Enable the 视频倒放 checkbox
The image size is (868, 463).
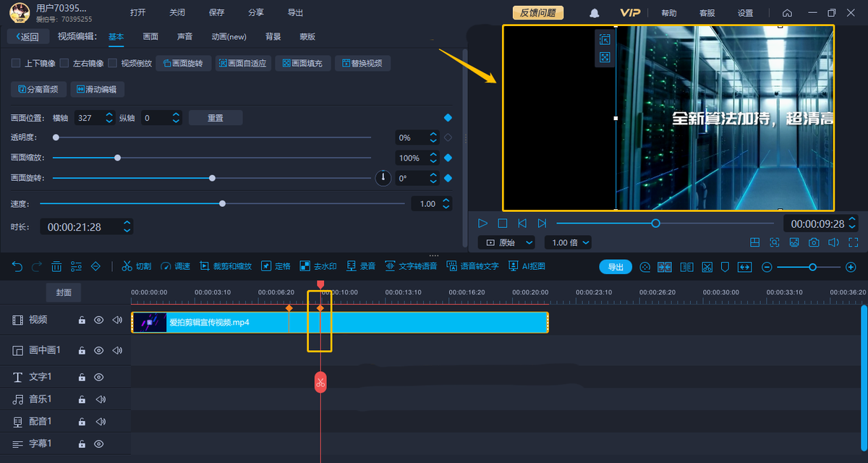coord(113,63)
